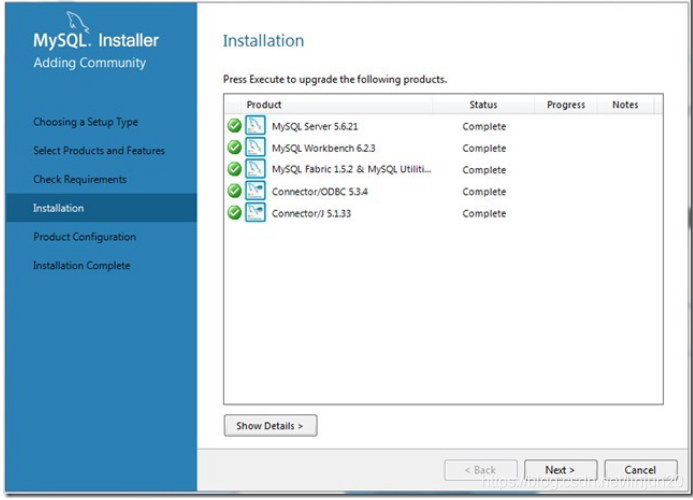Click the Notes column header
This screenshot has height=500, width=693.
click(x=625, y=105)
